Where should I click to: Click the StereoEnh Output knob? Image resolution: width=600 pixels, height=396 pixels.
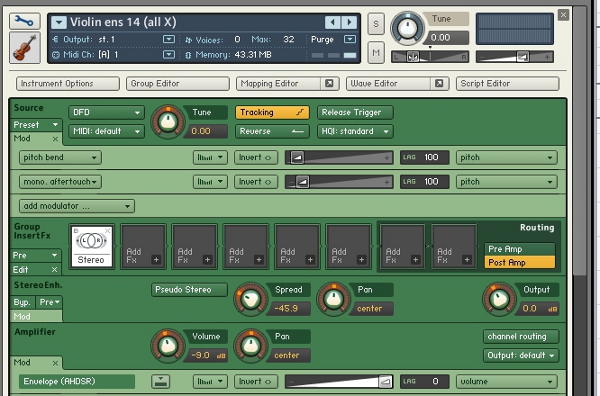(499, 299)
